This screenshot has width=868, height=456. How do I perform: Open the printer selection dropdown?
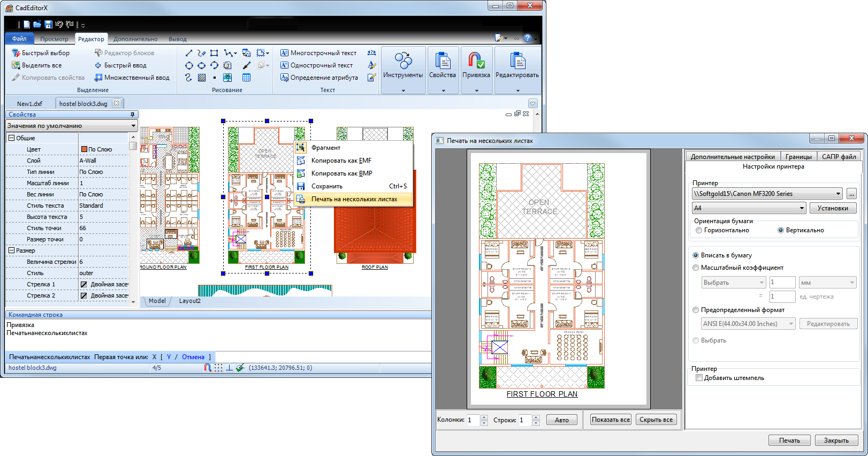(x=838, y=194)
